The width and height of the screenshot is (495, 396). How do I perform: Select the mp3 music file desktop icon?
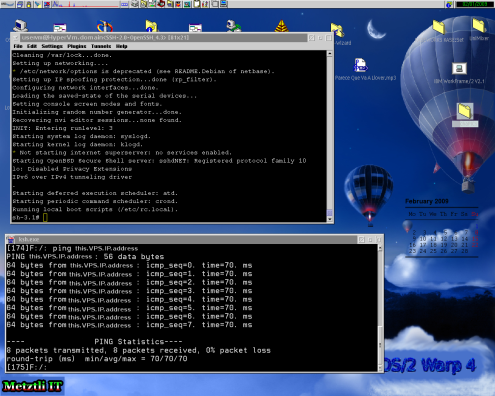(x=360, y=65)
